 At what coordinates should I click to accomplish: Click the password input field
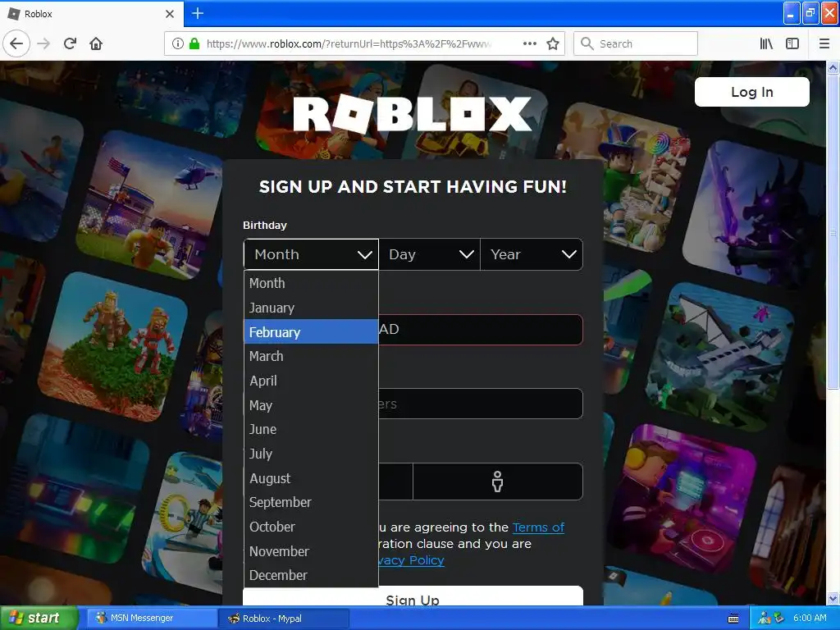point(481,404)
